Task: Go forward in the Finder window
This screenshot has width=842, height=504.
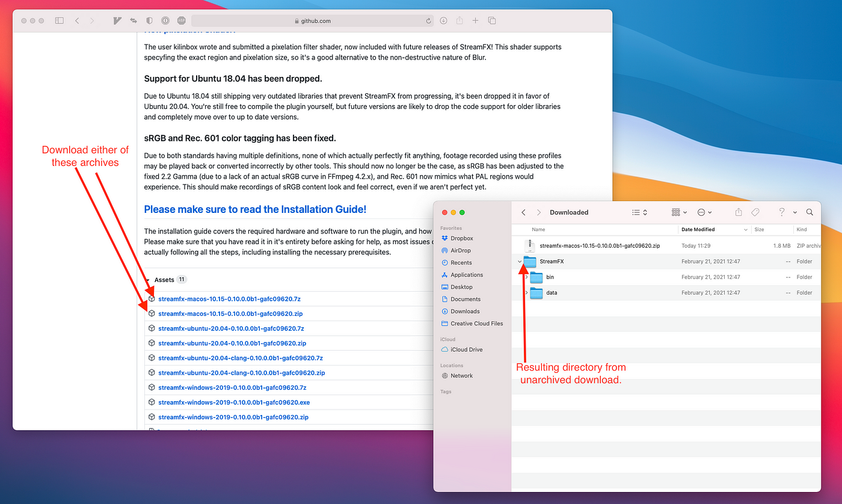Action: pyautogui.click(x=538, y=212)
